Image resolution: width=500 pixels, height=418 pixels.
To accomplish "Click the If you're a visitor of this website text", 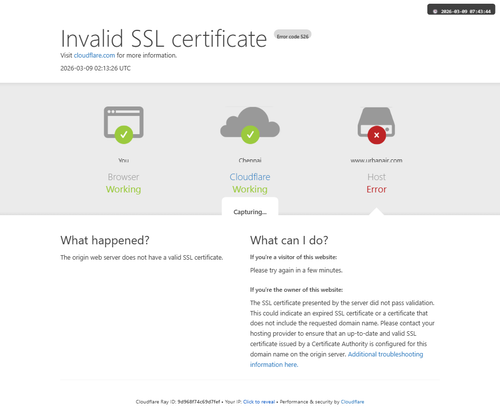I will [x=293, y=257].
